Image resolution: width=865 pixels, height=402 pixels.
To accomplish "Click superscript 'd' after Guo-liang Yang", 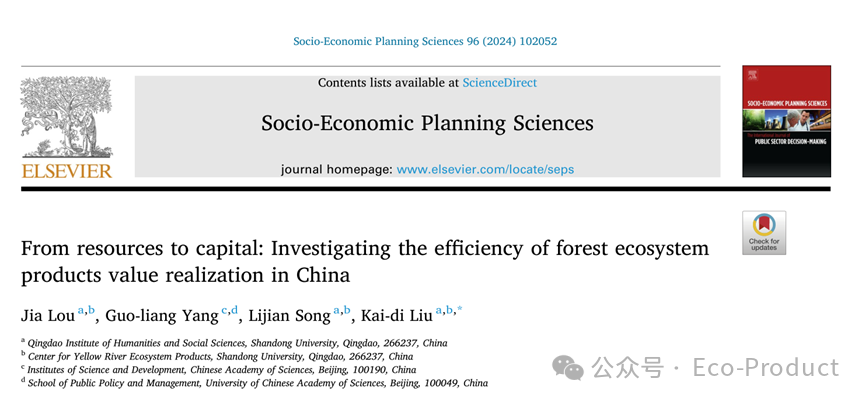I will point(234,310).
